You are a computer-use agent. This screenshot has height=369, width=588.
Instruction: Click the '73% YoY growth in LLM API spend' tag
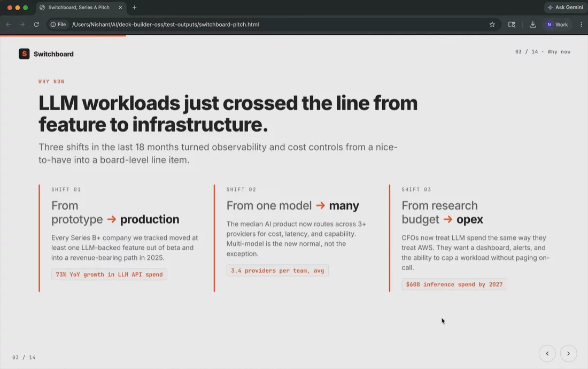coord(109,274)
